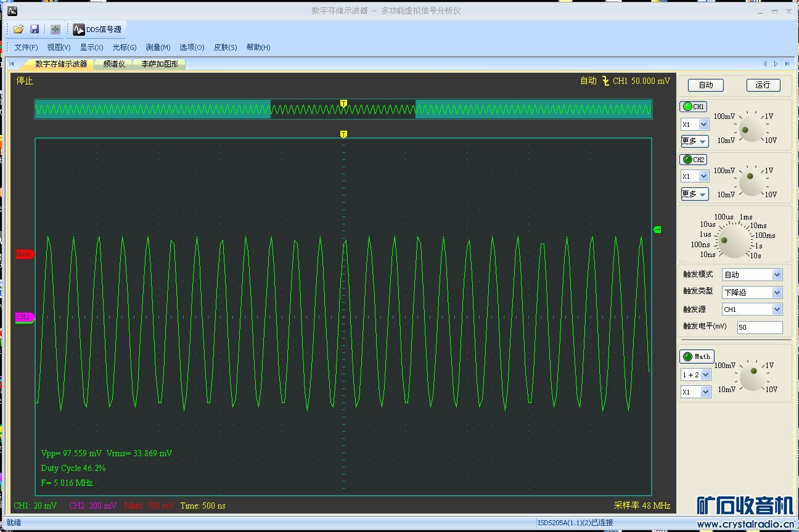
Task: Click the open file folder icon
Action: [18, 29]
